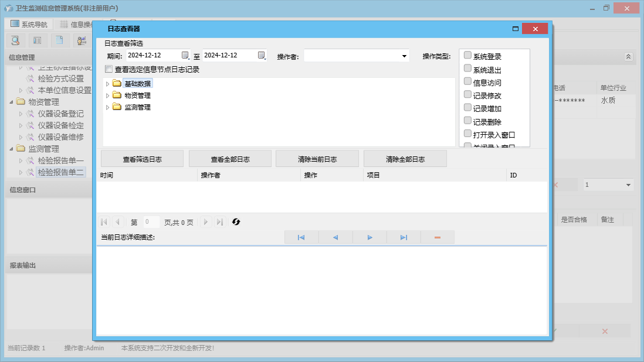Collapse 监测管理 in the sidebar tree
644x362 pixels.
[x=12, y=148]
